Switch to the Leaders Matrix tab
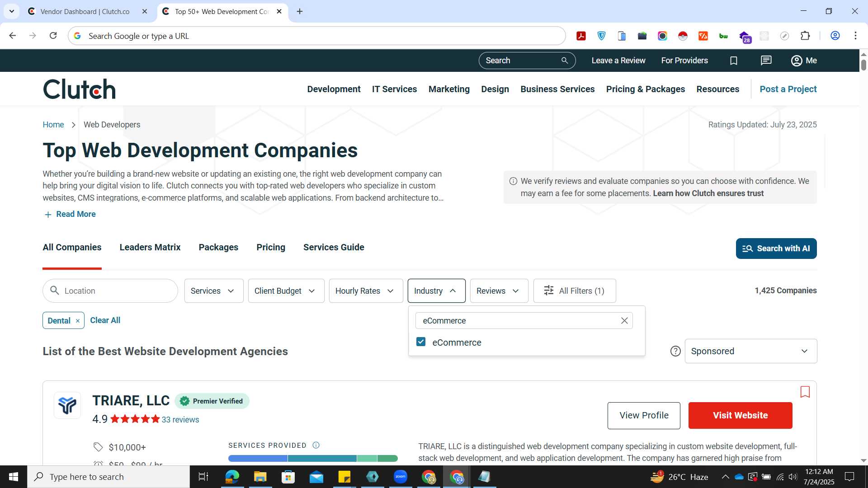Viewport: 868px width, 488px height. (x=150, y=247)
